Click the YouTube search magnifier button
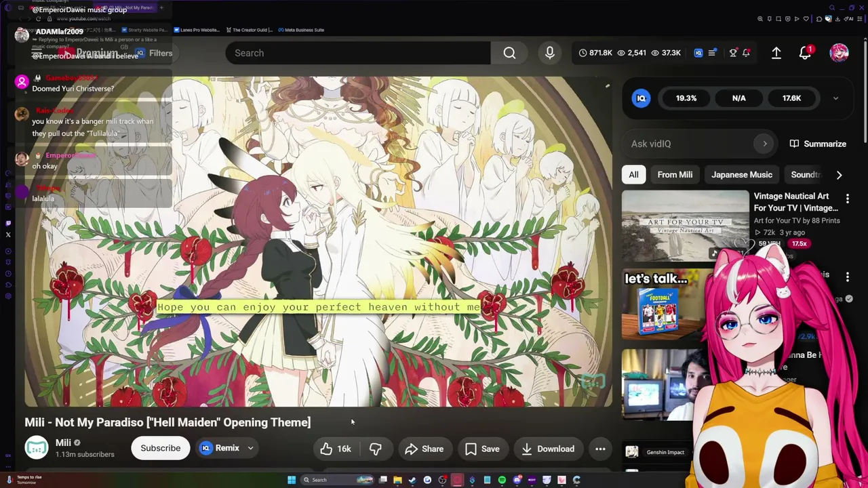868x488 pixels. (509, 53)
